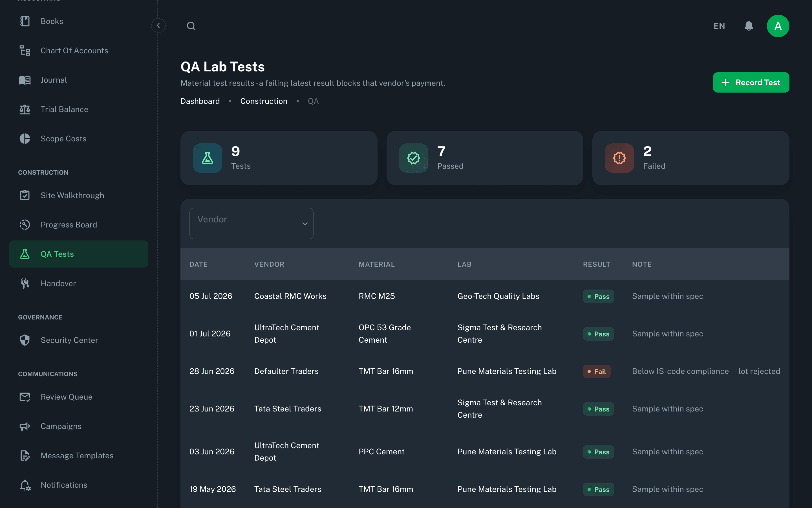Click the Handover keys icon
812x508 pixels.
point(25,283)
